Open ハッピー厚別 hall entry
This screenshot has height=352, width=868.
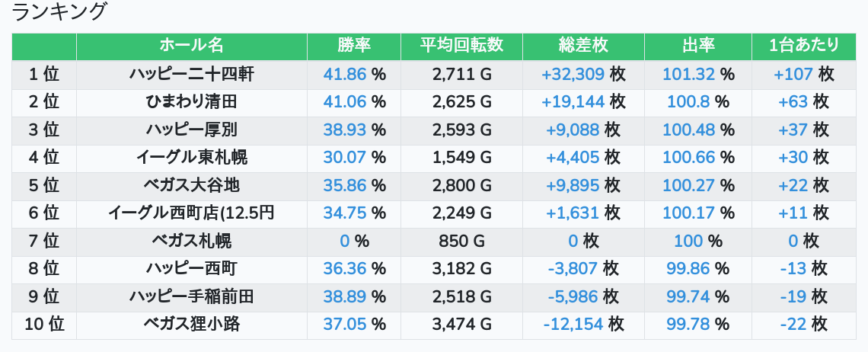pos(192,130)
